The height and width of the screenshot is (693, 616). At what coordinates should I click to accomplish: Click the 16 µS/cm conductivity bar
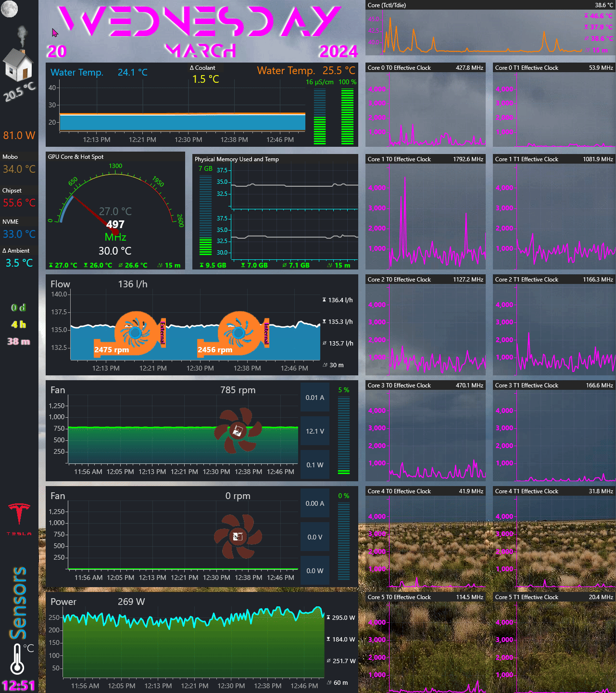coord(320,116)
